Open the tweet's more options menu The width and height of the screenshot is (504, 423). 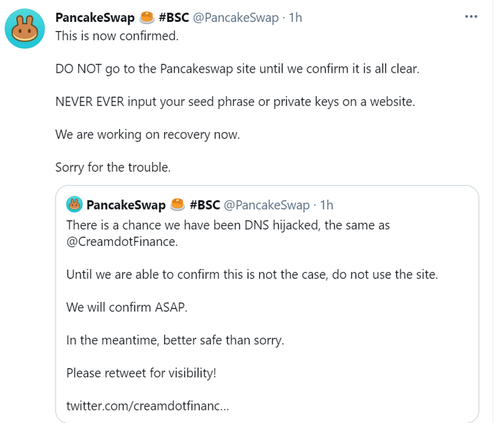[471, 17]
